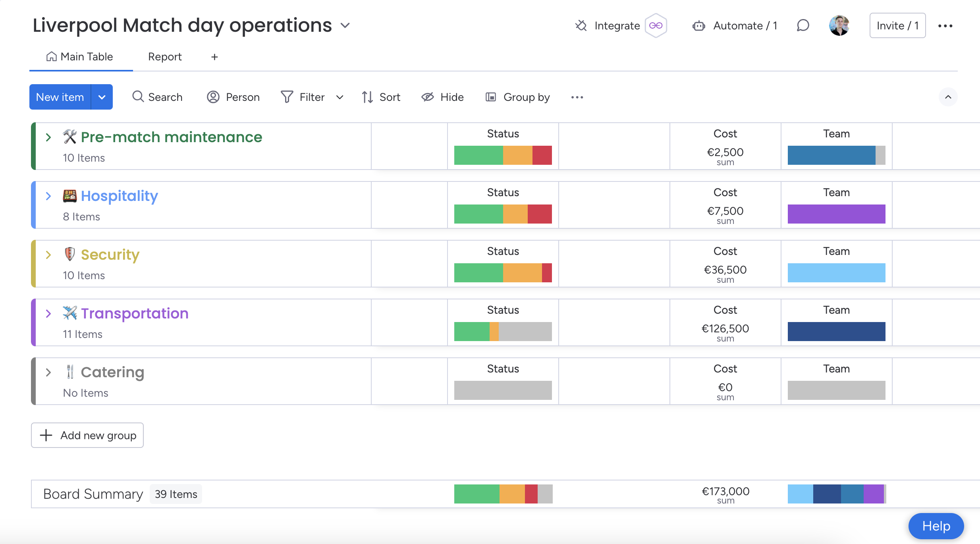Click the Automate / 1 label
The width and height of the screenshot is (980, 544).
click(x=745, y=26)
